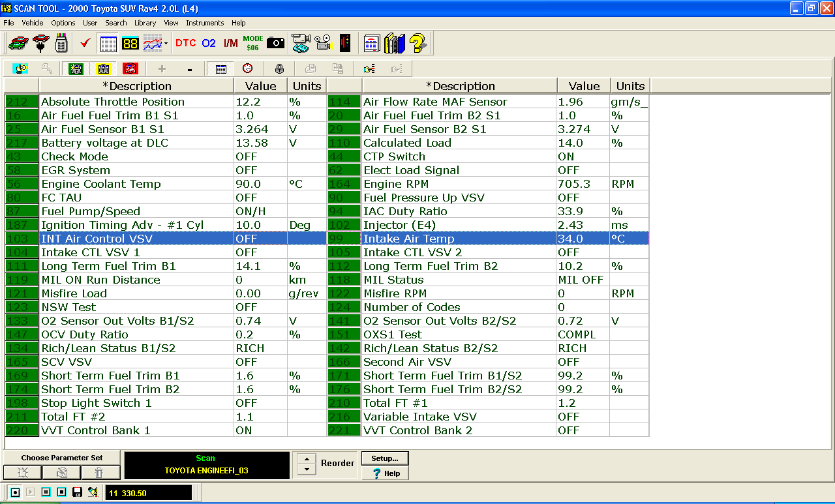Pause the recording with the pause button

pyautogui.click(x=46, y=492)
